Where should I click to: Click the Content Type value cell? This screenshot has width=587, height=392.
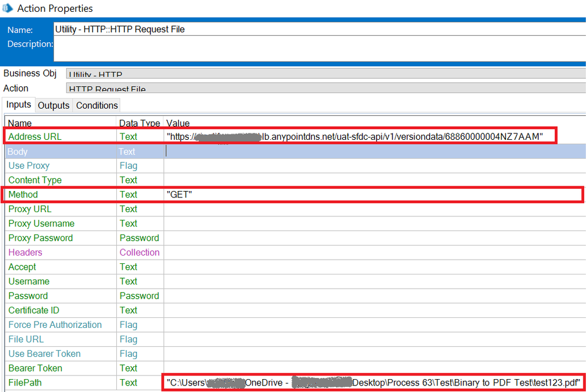pyautogui.click(x=375, y=180)
